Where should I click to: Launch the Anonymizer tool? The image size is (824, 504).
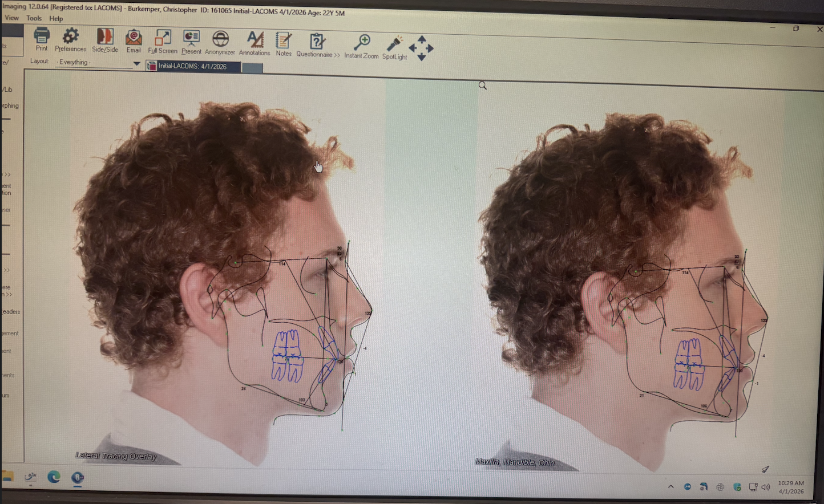[x=220, y=41]
